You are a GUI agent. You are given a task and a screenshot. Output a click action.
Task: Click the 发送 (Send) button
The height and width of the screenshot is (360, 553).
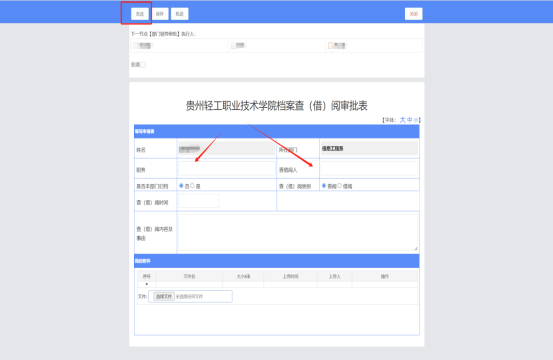[140, 14]
